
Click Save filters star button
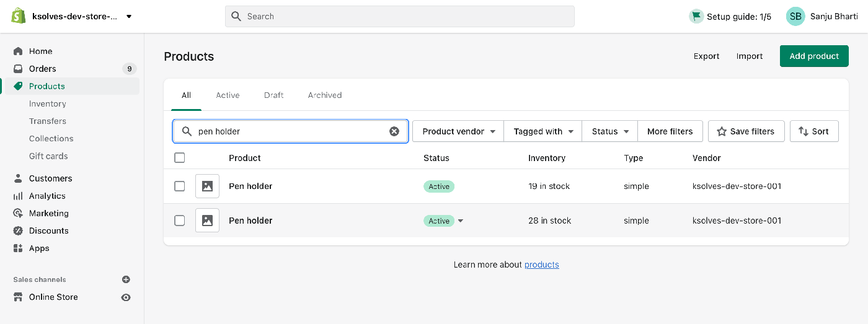(x=746, y=131)
